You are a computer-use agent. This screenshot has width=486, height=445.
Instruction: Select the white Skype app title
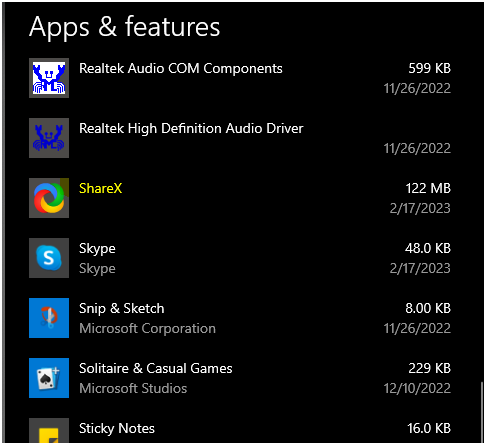97,249
